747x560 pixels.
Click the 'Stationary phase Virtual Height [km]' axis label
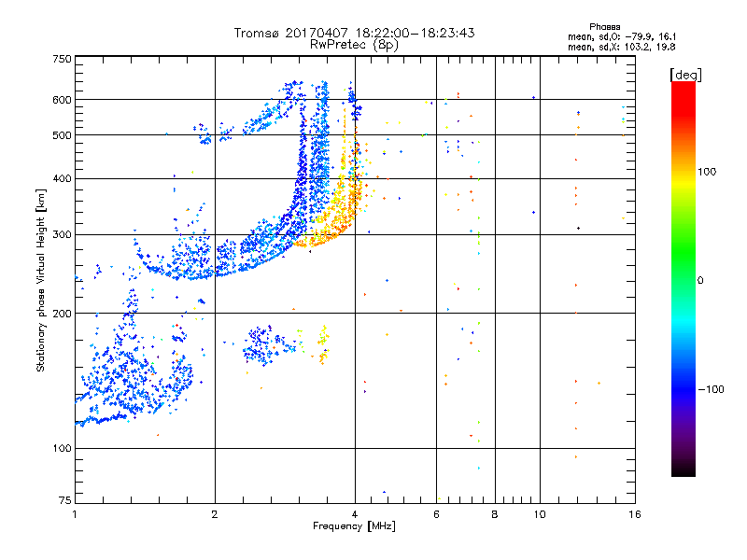[x=41, y=280]
